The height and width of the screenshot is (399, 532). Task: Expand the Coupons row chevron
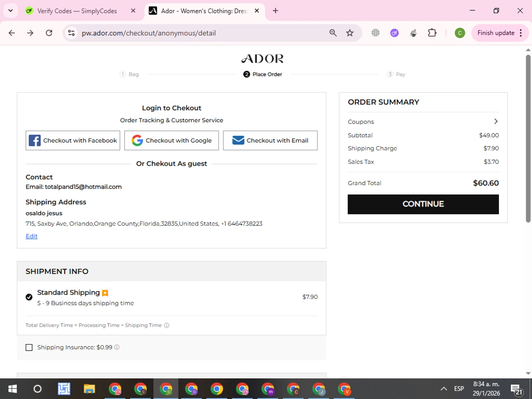click(496, 121)
